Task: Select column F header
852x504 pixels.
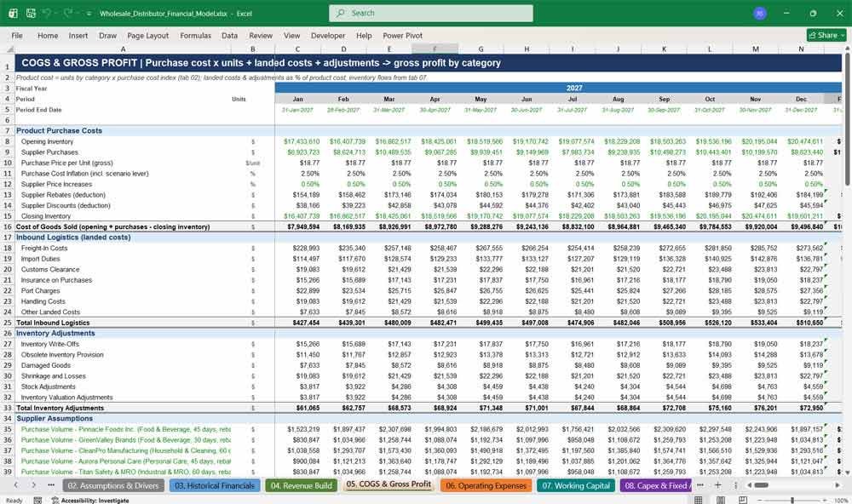Action: (435, 49)
